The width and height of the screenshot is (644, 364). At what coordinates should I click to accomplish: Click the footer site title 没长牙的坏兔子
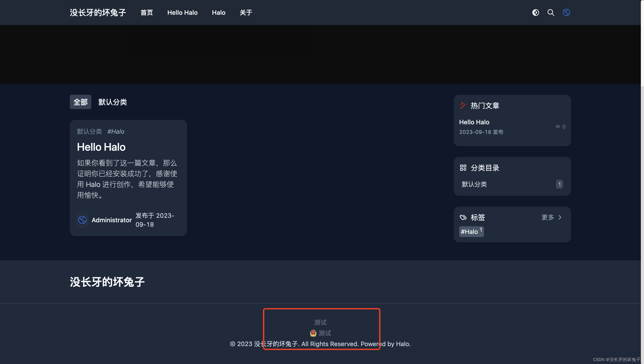pos(107,282)
